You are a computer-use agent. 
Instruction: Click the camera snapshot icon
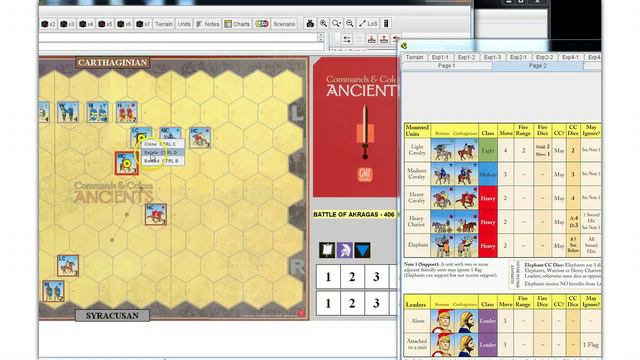click(x=310, y=24)
